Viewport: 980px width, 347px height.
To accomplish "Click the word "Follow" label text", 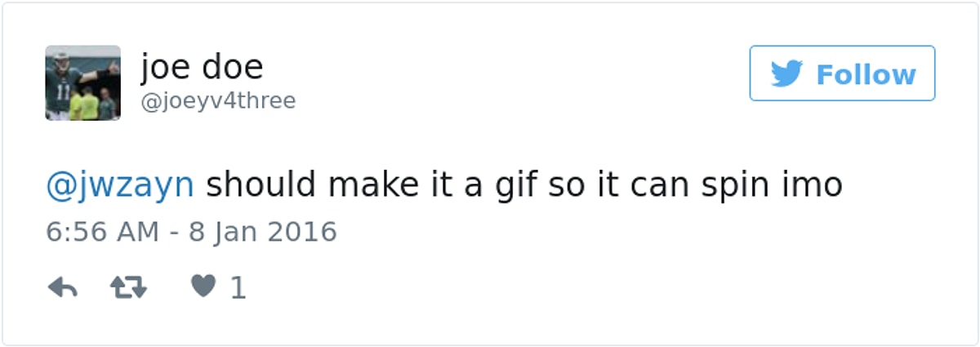I will (866, 74).
